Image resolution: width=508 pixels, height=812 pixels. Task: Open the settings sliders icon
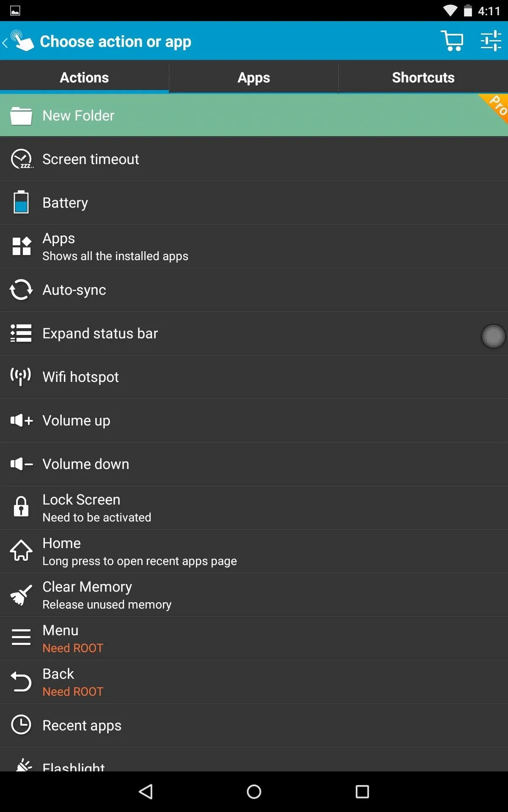pyautogui.click(x=491, y=41)
